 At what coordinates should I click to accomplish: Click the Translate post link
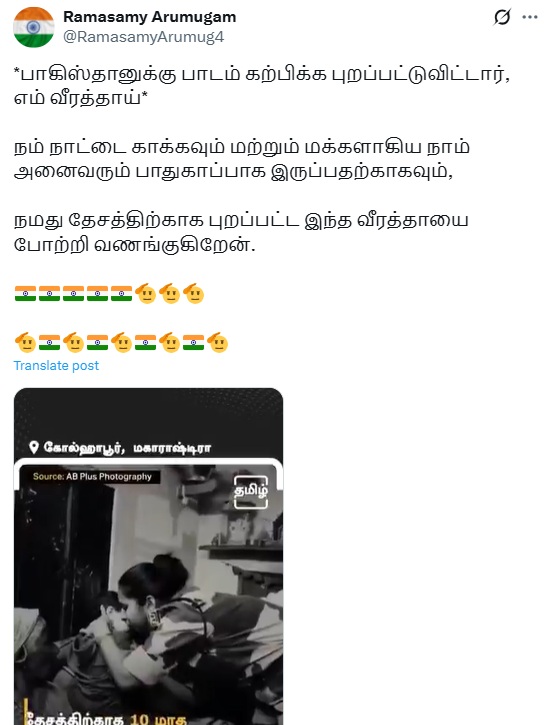[56, 366]
